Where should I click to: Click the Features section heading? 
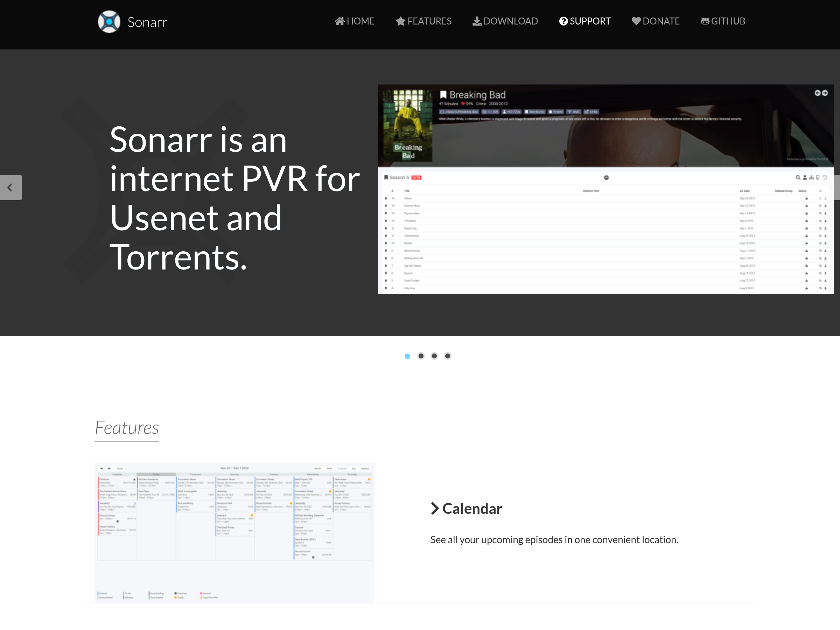[126, 428]
